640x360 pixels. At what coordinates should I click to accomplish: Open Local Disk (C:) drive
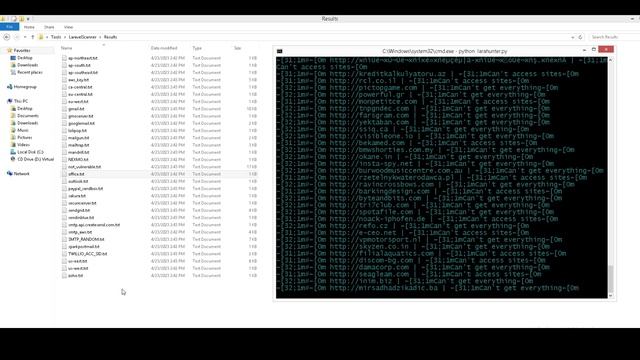tap(30, 152)
